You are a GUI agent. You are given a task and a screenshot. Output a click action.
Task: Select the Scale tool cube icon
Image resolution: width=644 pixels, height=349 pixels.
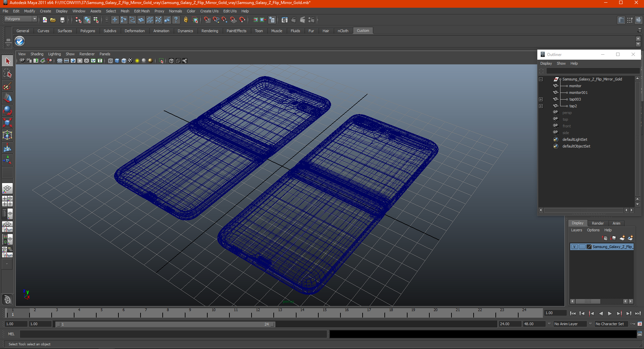click(7, 122)
